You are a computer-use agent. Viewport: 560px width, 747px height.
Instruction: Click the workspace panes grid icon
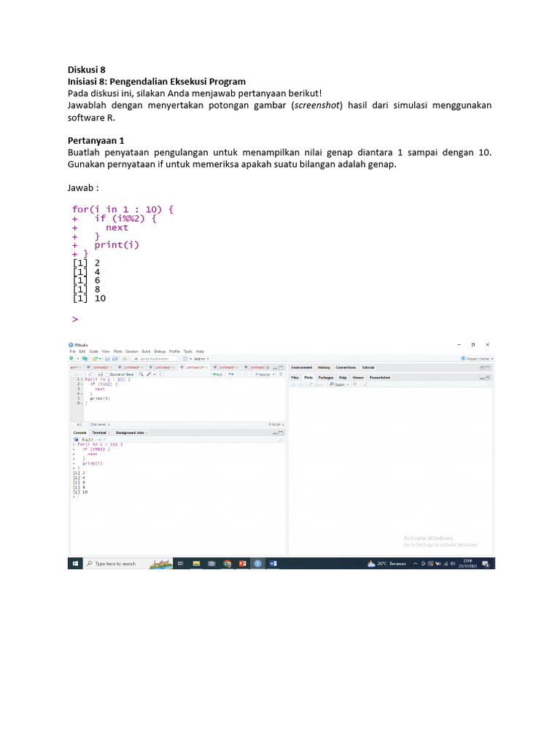pyautogui.click(x=184, y=359)
